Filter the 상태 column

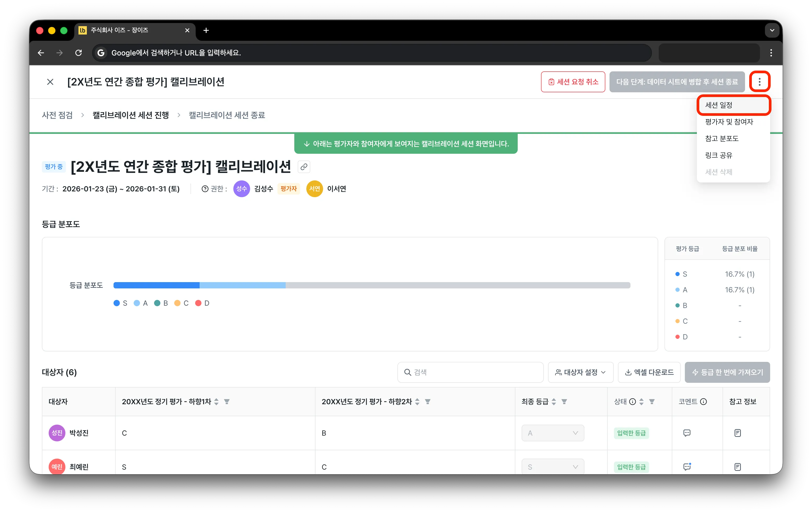click(652, 401)
